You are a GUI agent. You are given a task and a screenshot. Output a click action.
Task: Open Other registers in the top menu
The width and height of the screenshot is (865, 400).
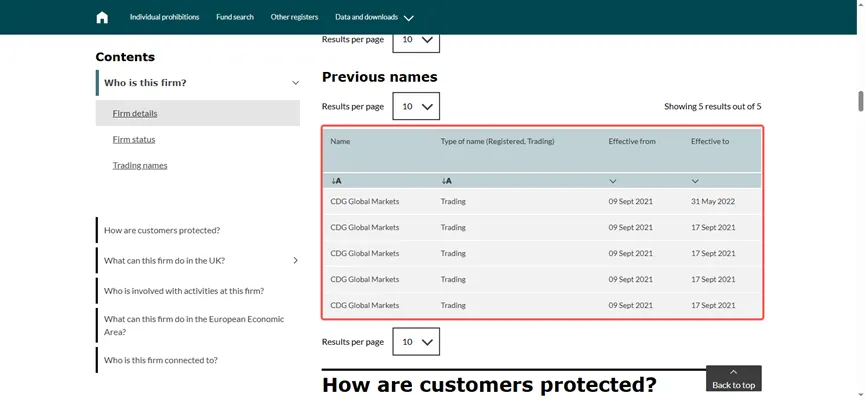(x=295, y=17)
